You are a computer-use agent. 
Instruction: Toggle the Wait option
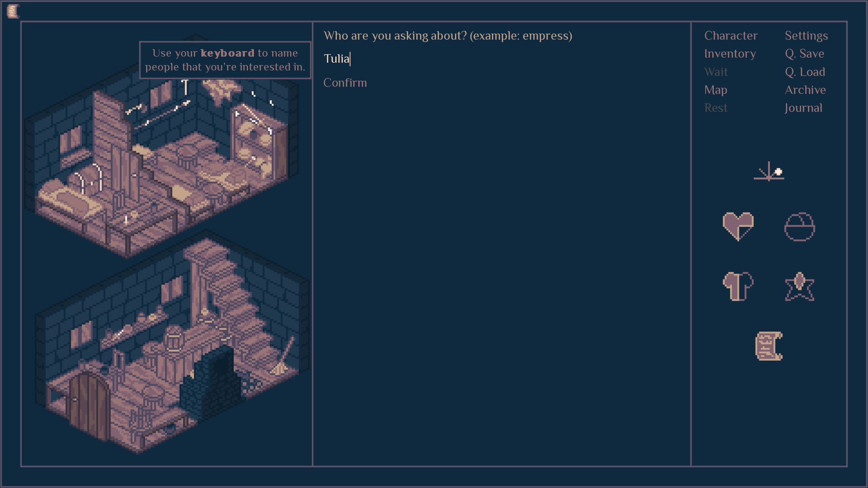[716, 71]
